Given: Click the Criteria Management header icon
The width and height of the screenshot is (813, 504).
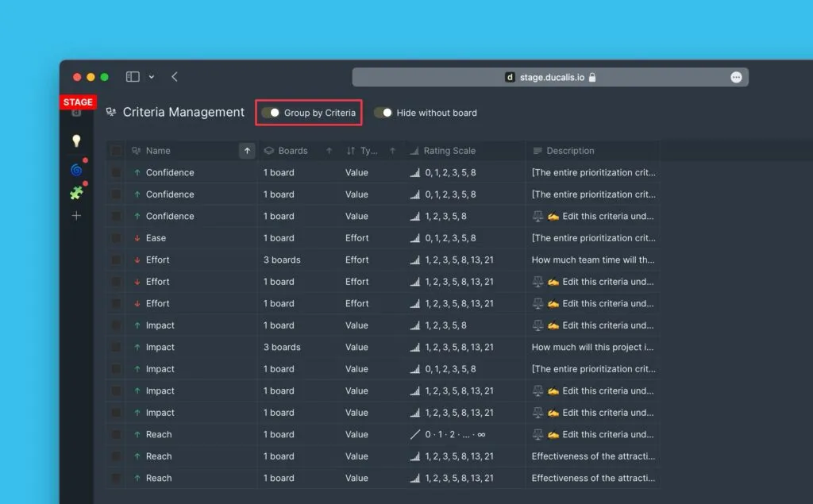Looking at the screenshot, I should (x=111, y=113).
